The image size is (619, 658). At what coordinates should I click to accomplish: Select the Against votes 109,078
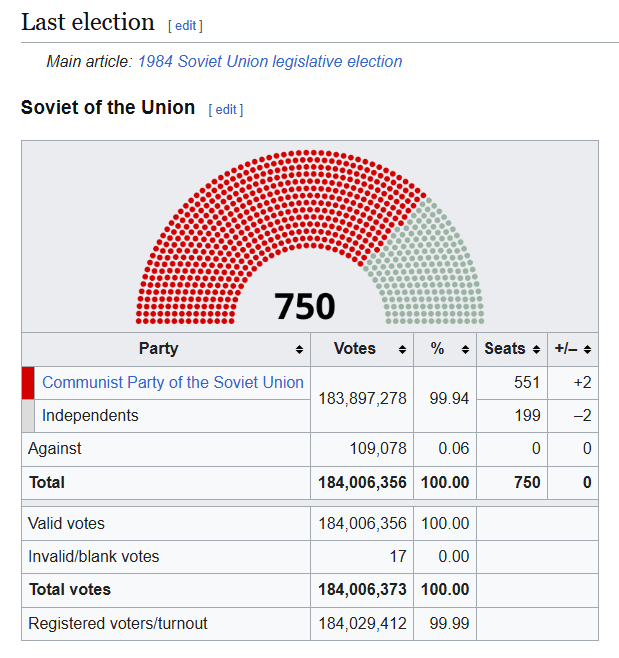point(378,449)
